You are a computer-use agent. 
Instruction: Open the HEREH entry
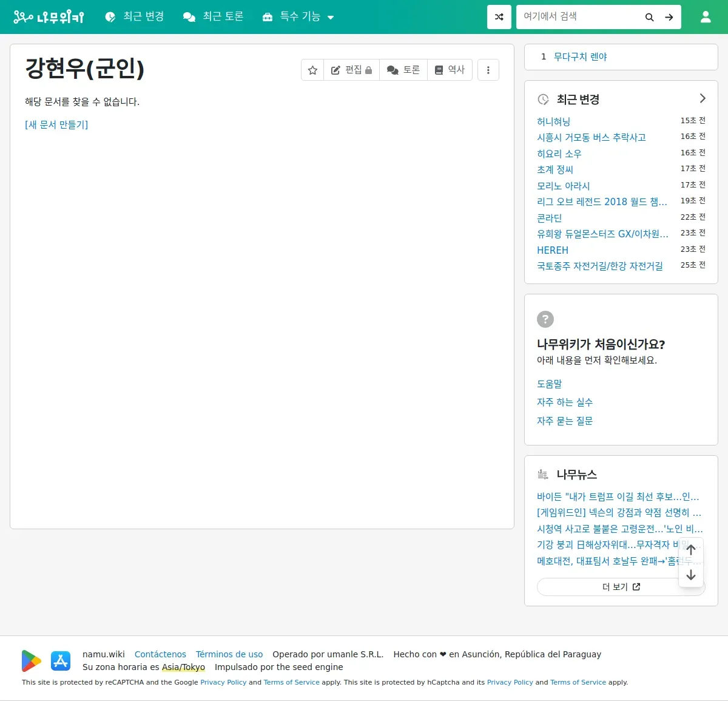[x=553, y=250]
